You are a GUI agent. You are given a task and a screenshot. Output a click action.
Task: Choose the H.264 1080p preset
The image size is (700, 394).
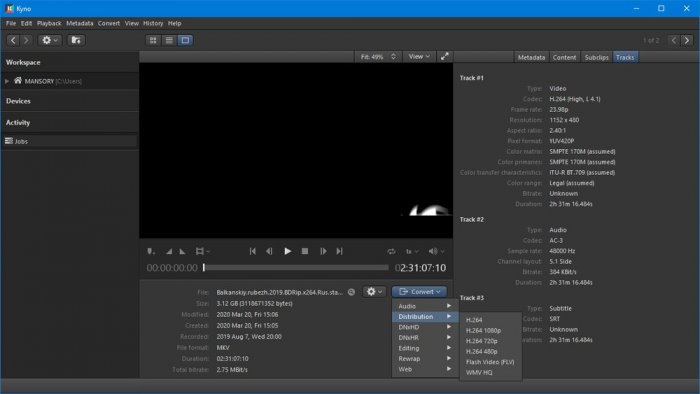(x=490, y=331)
